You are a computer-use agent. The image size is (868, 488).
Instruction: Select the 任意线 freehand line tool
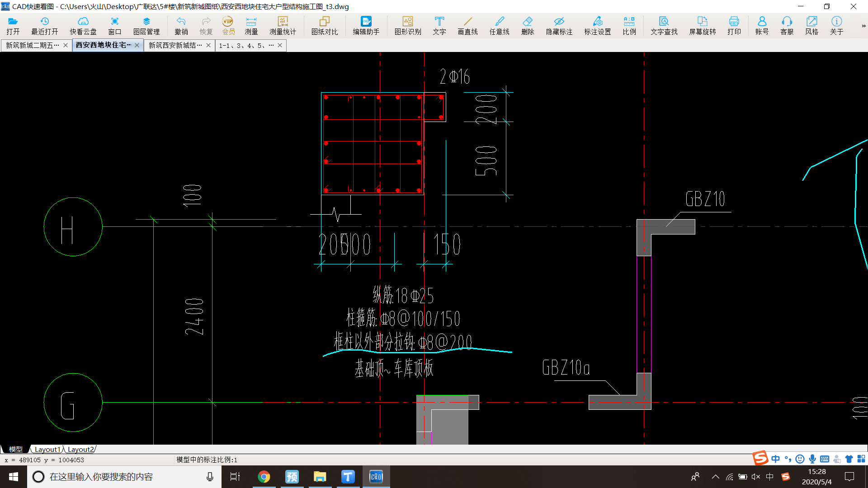click(x=500, y=26)
